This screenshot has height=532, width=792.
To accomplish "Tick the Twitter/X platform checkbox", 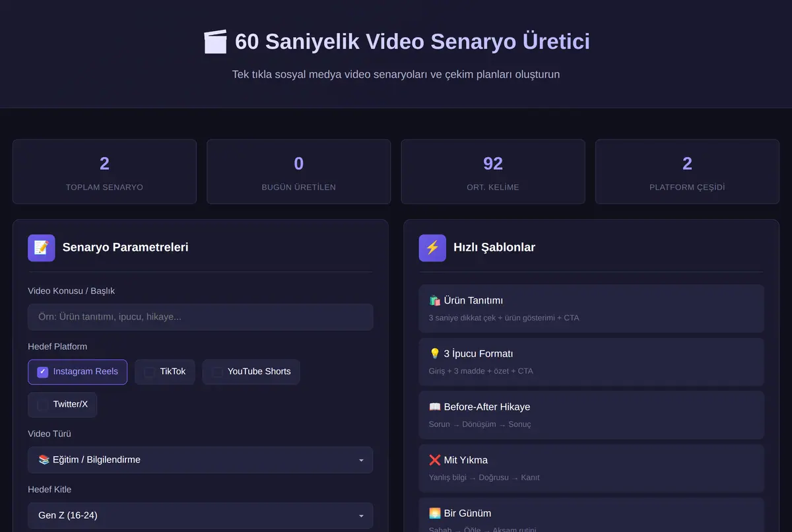I will tap(43, 404).
